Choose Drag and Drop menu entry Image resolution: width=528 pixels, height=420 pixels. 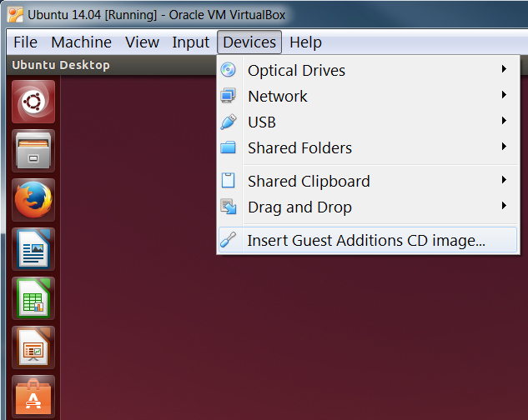point(368,207)
